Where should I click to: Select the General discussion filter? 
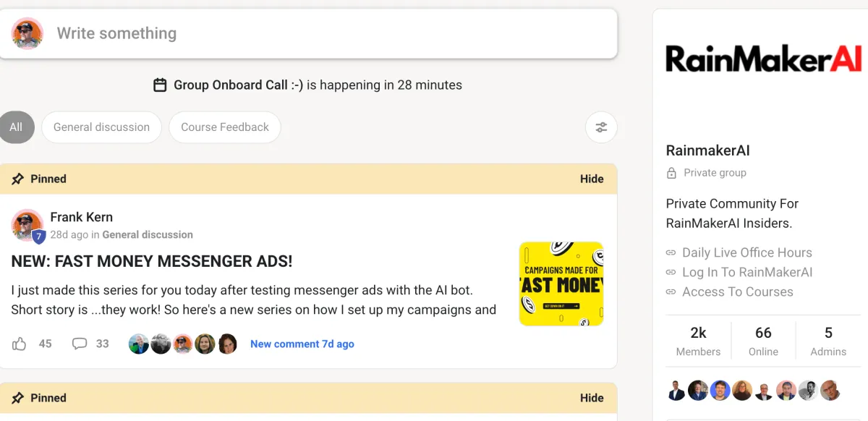click(101, 127)
